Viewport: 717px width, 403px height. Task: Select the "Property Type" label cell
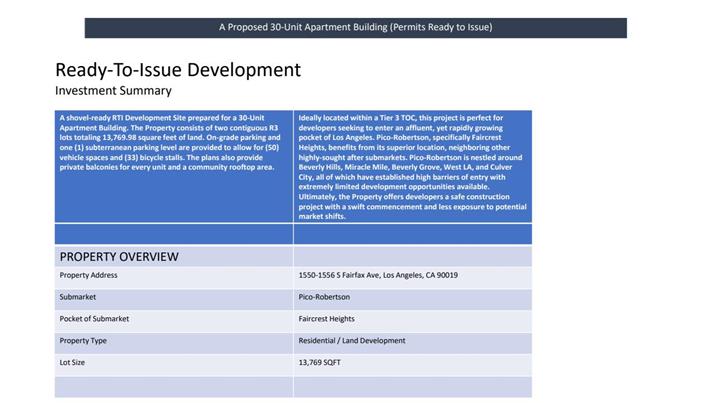(x=83, y=341)
